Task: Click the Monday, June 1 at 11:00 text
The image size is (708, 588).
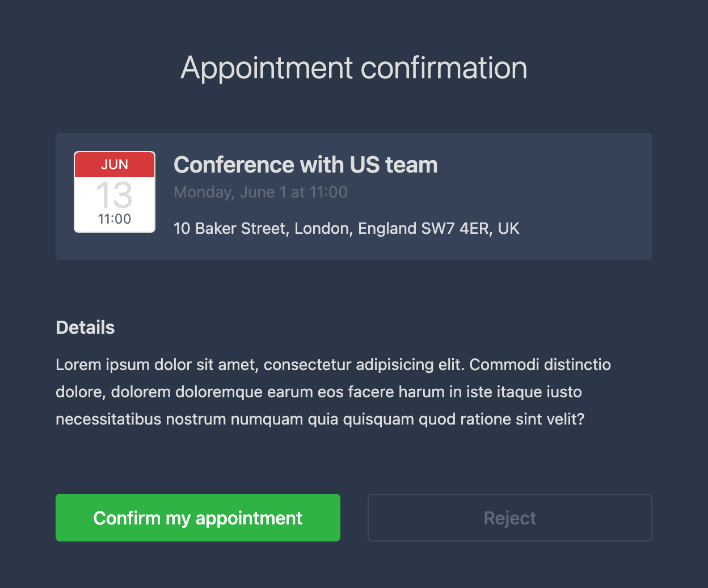Action: pos(260,192)
